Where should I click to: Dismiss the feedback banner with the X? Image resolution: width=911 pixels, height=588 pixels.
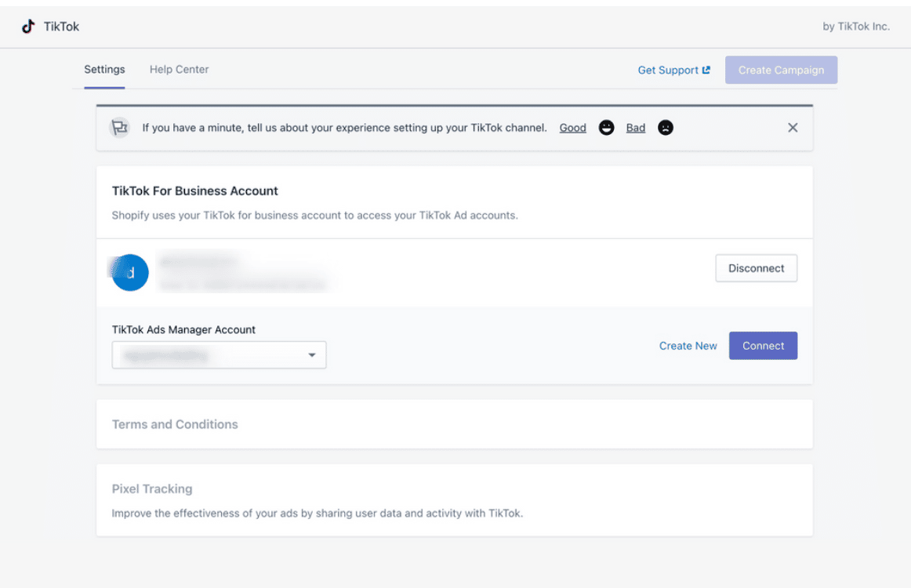(x=793, y=128)
